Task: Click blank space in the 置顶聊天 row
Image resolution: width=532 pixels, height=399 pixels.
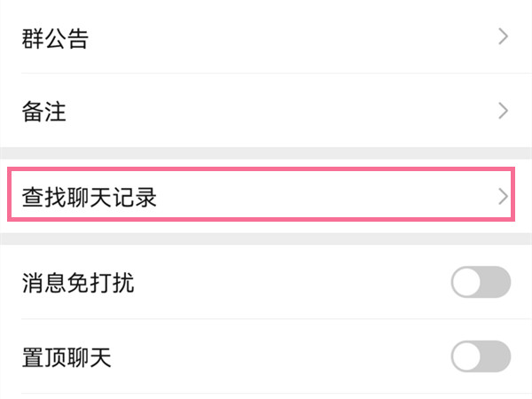Action: (x=293, y=357)
